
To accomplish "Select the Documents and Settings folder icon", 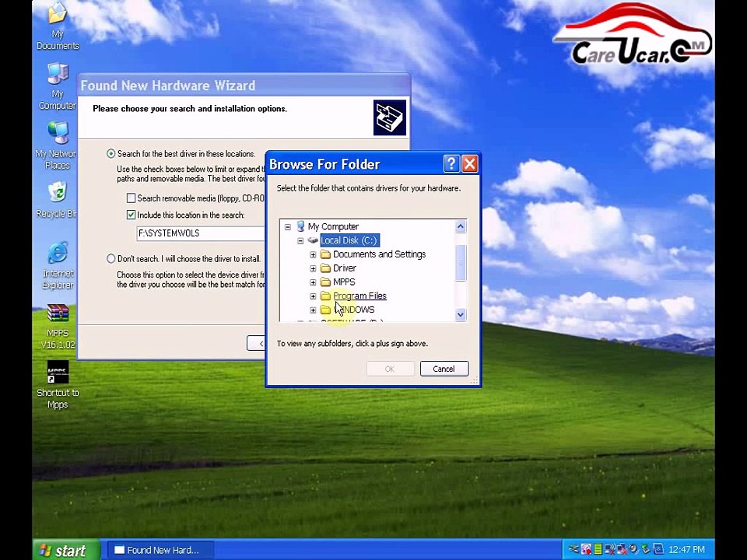I will pyautogui.click(x=325, y=254).
